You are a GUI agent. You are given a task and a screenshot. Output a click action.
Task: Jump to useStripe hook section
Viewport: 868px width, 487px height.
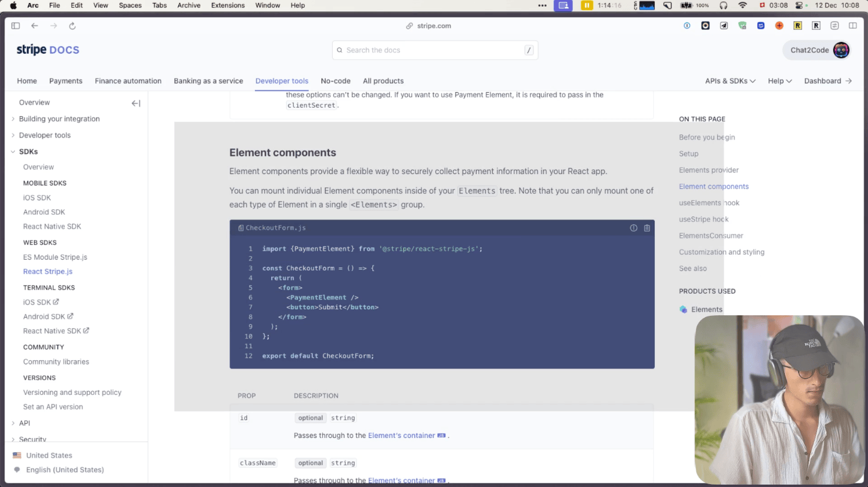point(703,219)
